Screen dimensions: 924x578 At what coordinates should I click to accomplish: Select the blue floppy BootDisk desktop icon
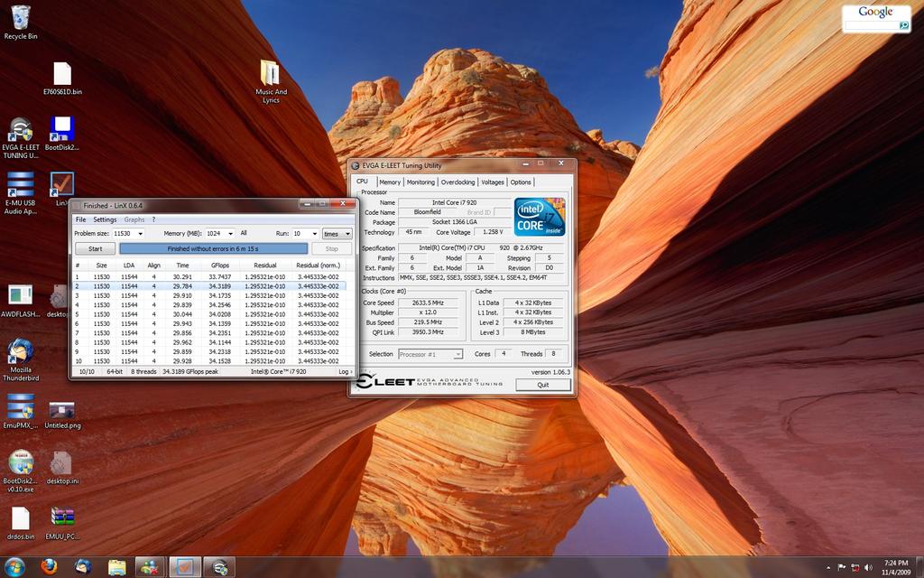tap(62, 134)
